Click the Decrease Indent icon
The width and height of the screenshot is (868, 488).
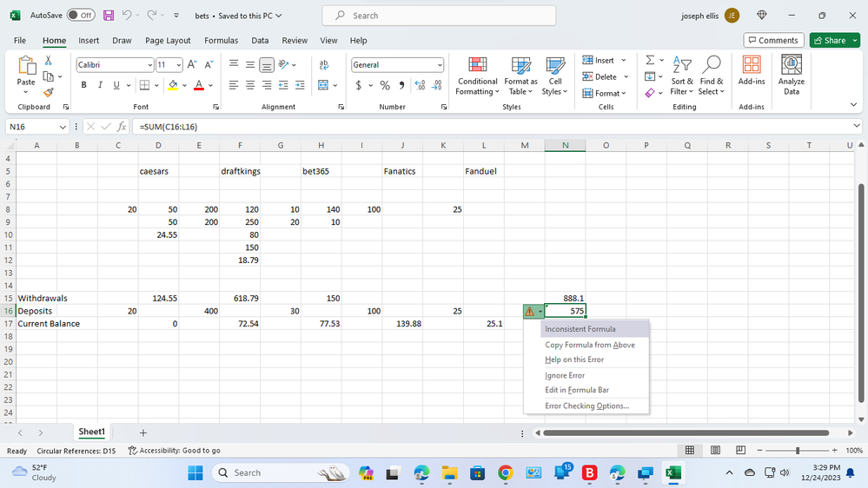pos(283,85)
